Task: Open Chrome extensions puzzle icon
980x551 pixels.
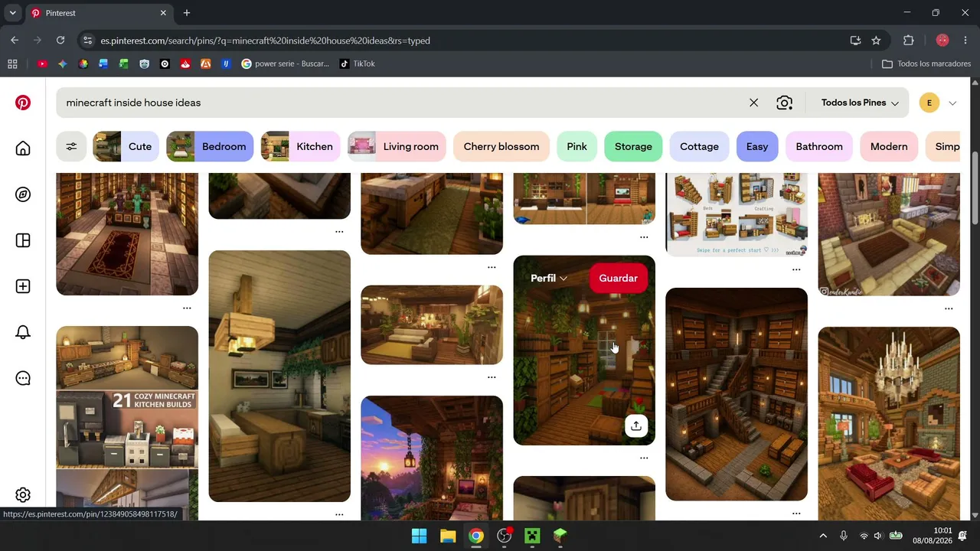Action: coord(909,41)
